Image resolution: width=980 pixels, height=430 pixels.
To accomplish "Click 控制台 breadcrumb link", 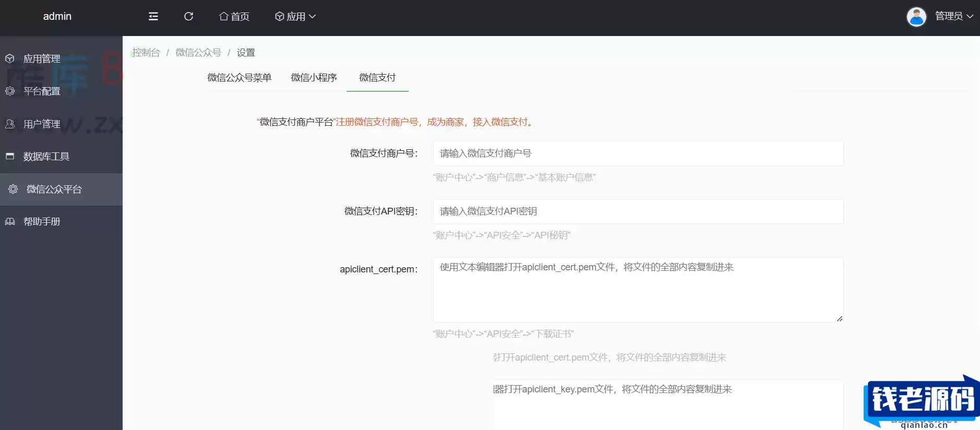I will pyautogui.click(x=146, y=52).
